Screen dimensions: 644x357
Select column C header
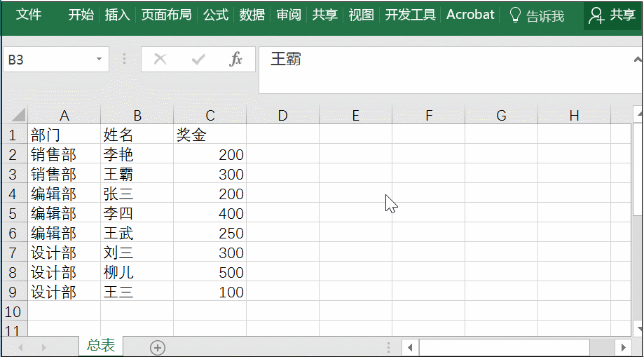[210, 116]
